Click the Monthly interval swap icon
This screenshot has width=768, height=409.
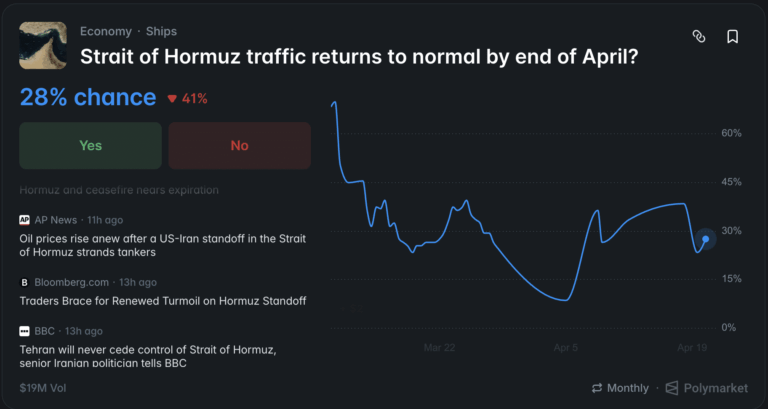click(x=597, y=387)
